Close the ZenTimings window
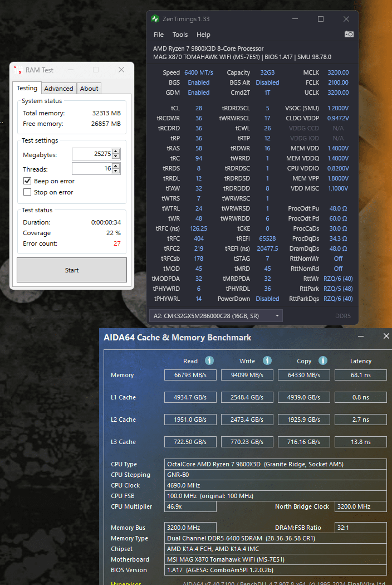 (346, 19)
